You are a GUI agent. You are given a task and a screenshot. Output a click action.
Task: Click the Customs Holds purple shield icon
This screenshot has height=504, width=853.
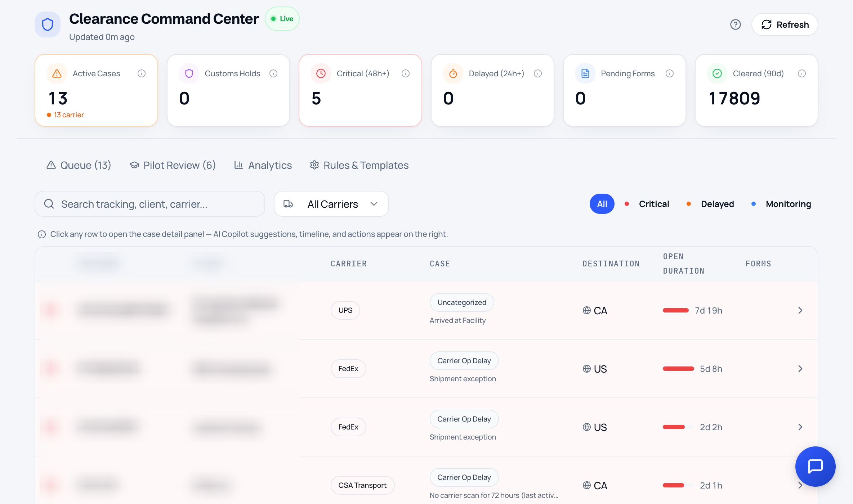coord(189,73)
